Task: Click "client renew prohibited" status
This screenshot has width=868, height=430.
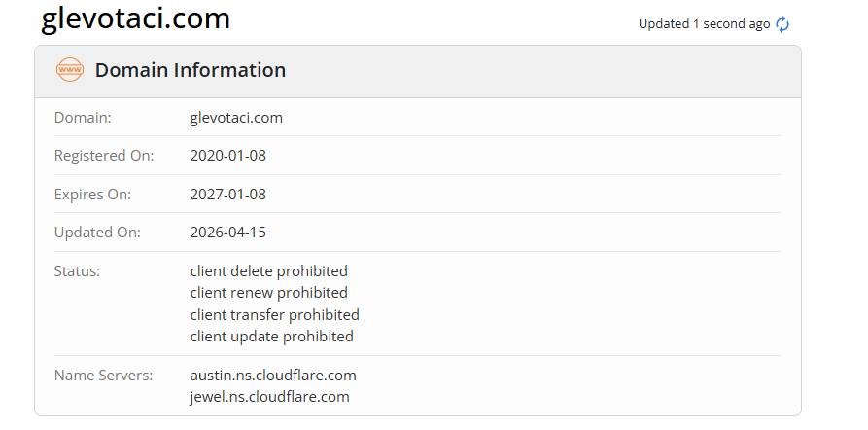Action: point(268,293)
